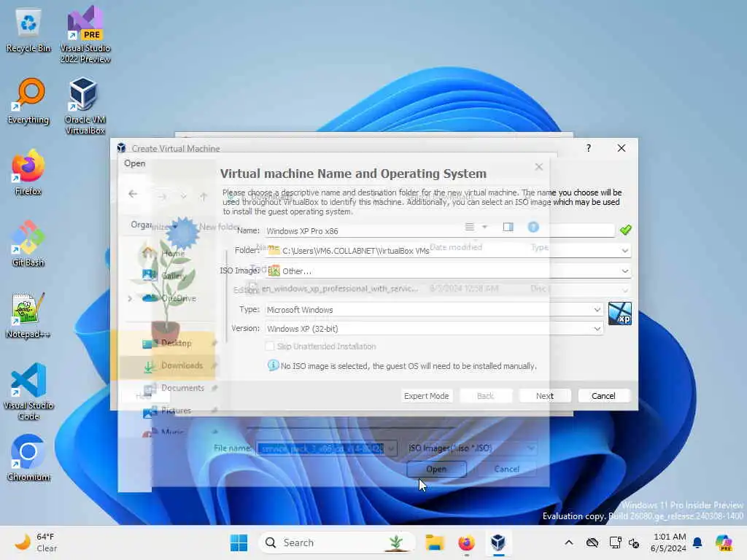
Task: Click the taskbar Search box
Action: [x=336, y=542]
